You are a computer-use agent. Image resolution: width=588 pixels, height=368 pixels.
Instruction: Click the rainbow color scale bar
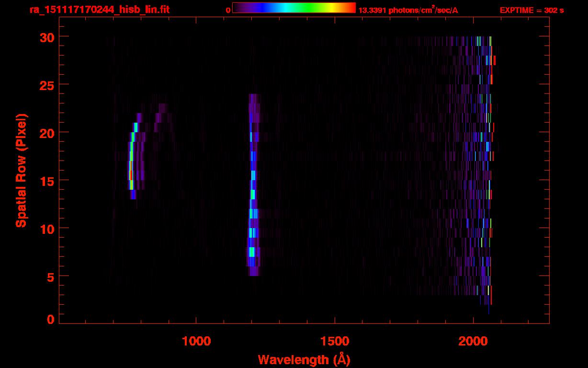(x=294, y=8)
